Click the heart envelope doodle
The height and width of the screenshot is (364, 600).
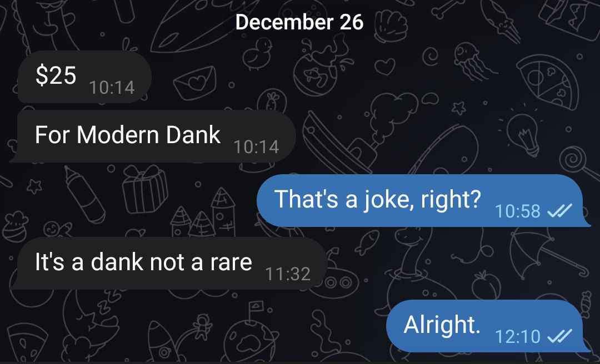(194, 83)
